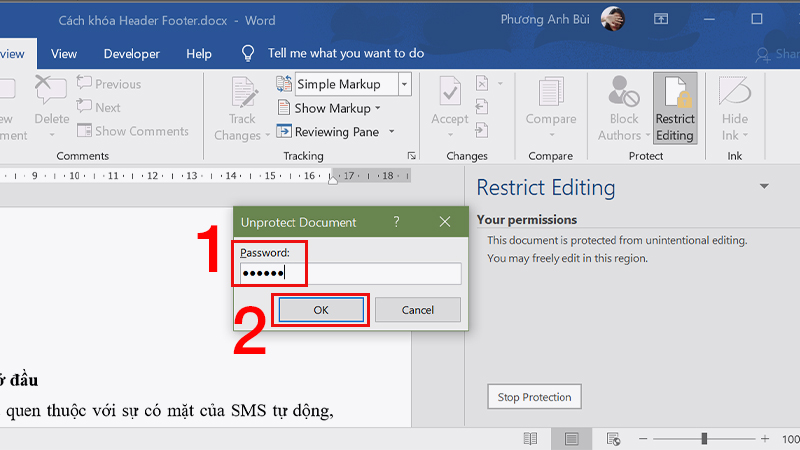Switch to Web Layout view icon
Viewport: 800px width, 450px height.
(x=613, y=439)
